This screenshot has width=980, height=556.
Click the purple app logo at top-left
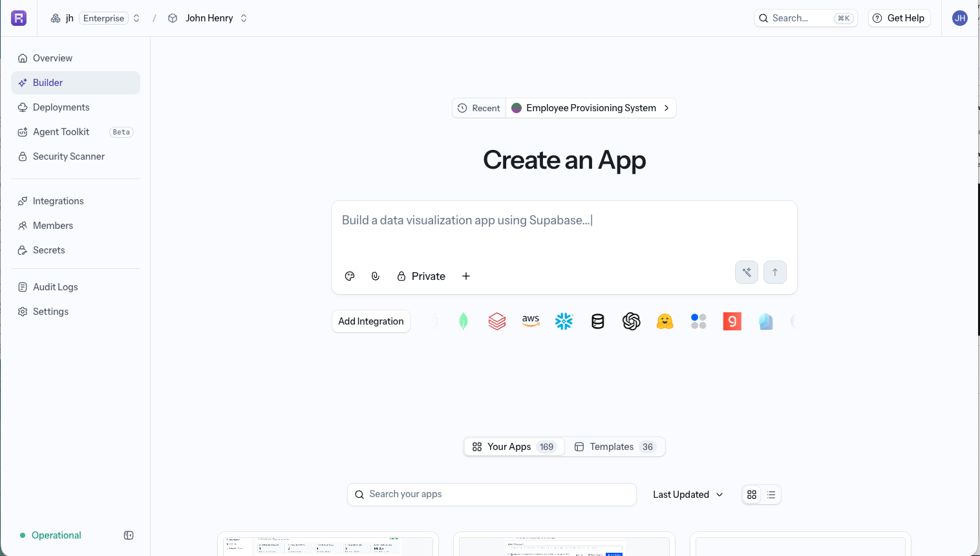coord(19,18)
